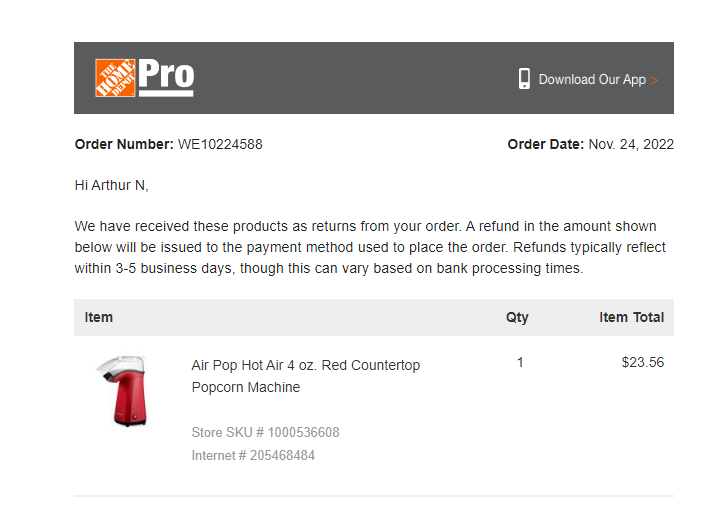This screenshot has width=711, height=506.
Task: Click the Qty column header
Action: [x=517, y=317]
